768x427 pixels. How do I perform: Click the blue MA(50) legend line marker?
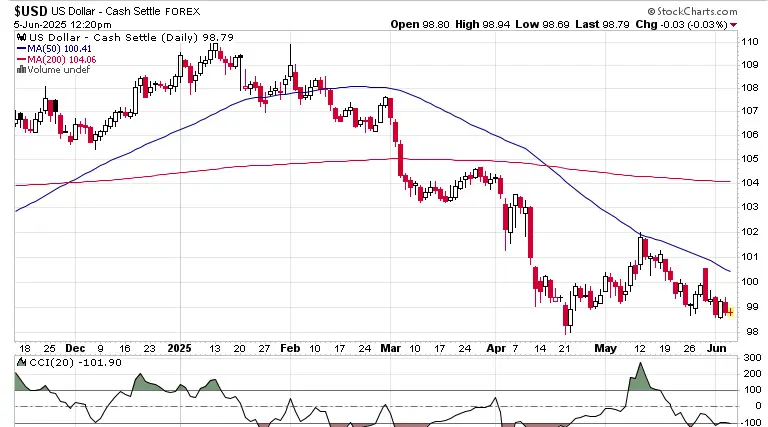[x=22, y=48]
